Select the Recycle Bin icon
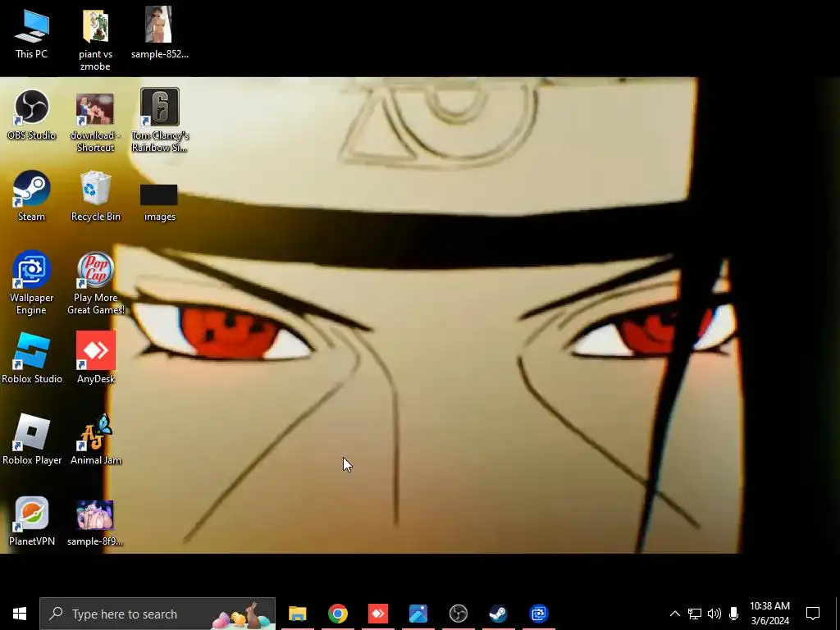Screen dimensions: 840x630 coord(95,196)
